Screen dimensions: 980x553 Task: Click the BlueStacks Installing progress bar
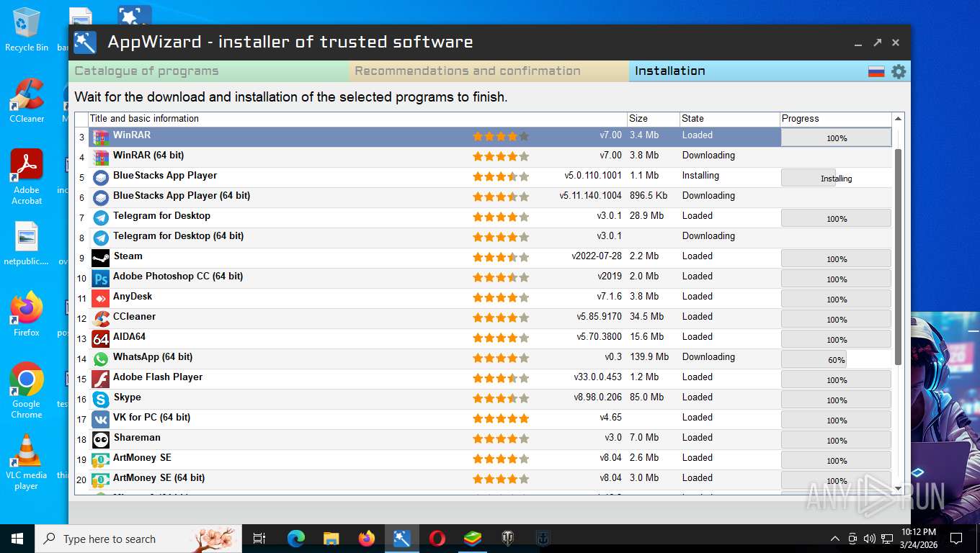[837, 178]
